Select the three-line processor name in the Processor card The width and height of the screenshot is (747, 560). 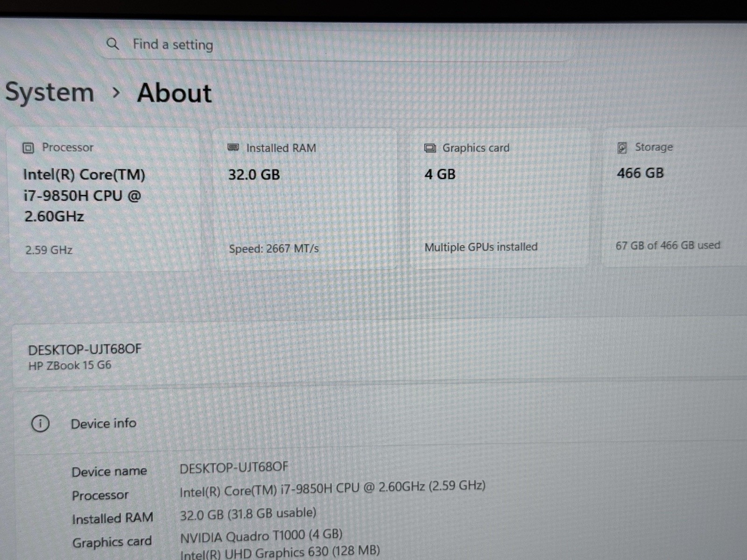pos(85,196)
